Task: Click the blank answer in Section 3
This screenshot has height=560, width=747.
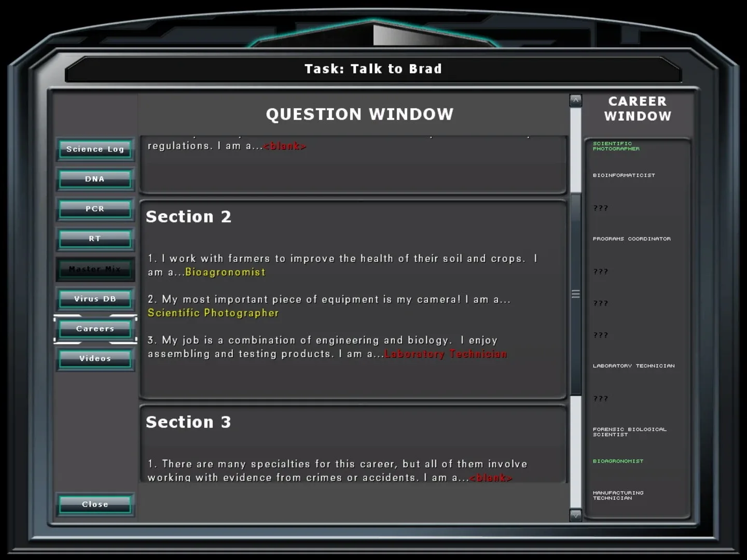Action: coord(490,478)
